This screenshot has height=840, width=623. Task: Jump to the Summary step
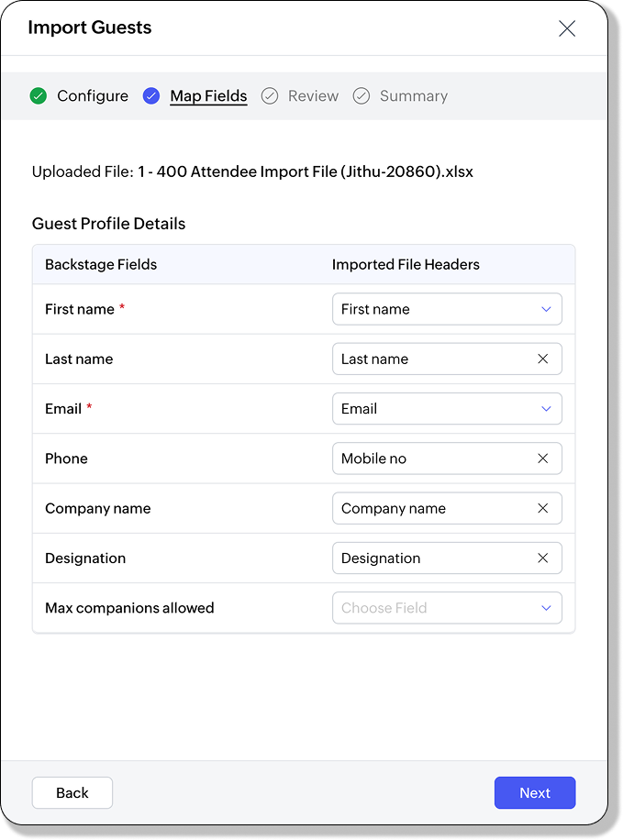413,95
